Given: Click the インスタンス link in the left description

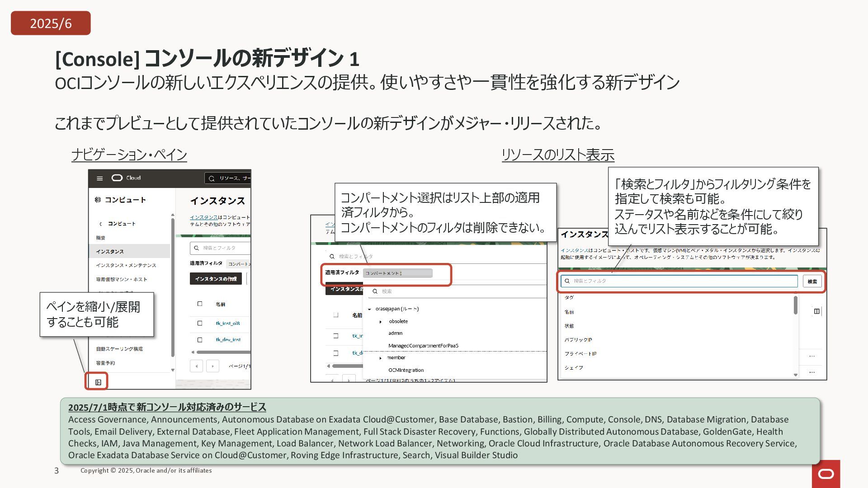Looking at the screenshot, I should point(203,217).
